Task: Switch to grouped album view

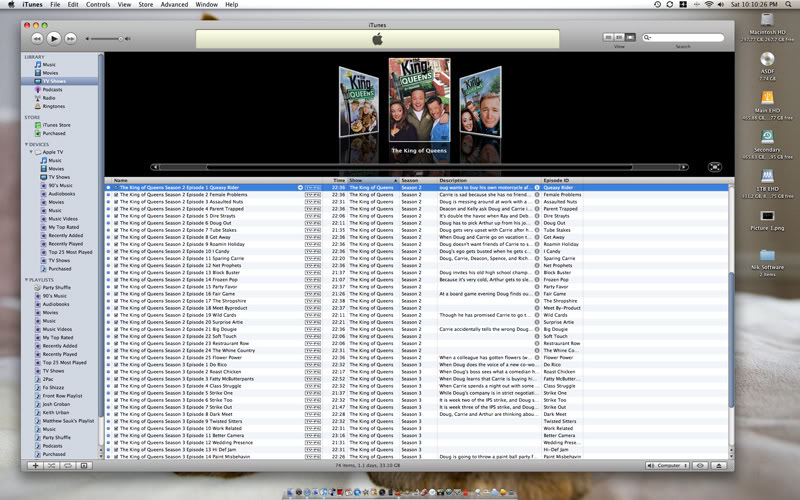Action: pos(619,37)
